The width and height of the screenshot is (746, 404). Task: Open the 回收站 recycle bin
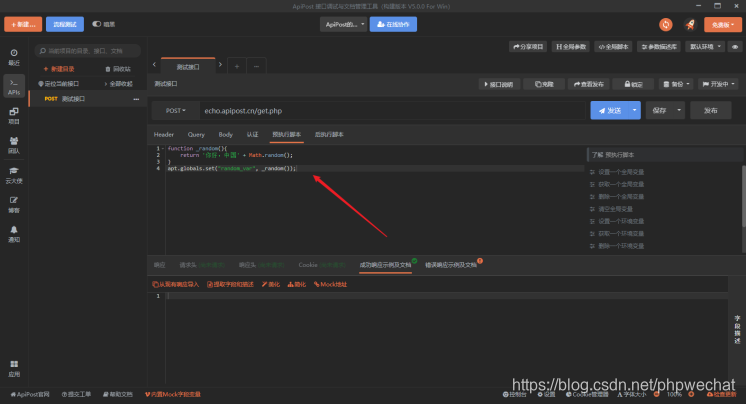coord(118,69)
